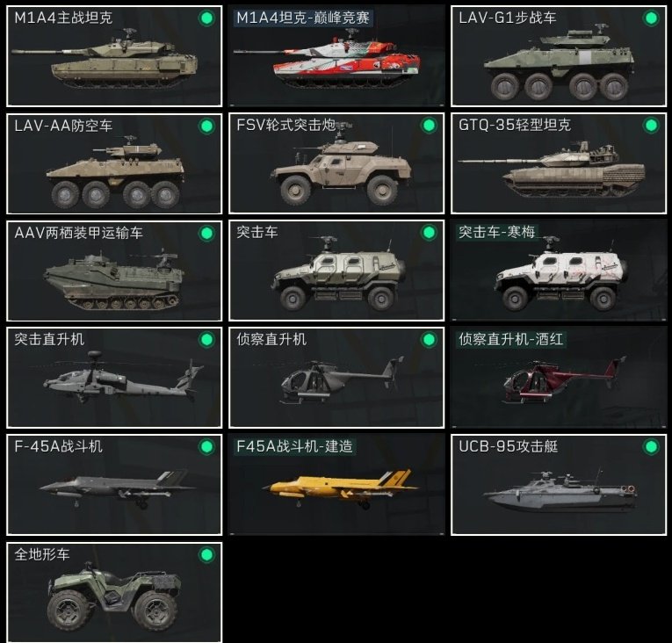Choose the FSV轮式突击炮 vehicle image

coord(340,164)
